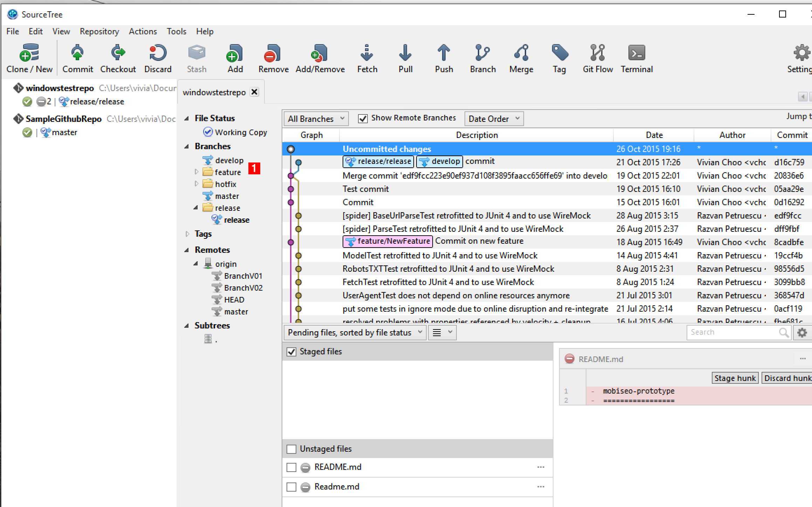Open the Date Order dropdown
The image size is (812, 507).
coord(493,119)
